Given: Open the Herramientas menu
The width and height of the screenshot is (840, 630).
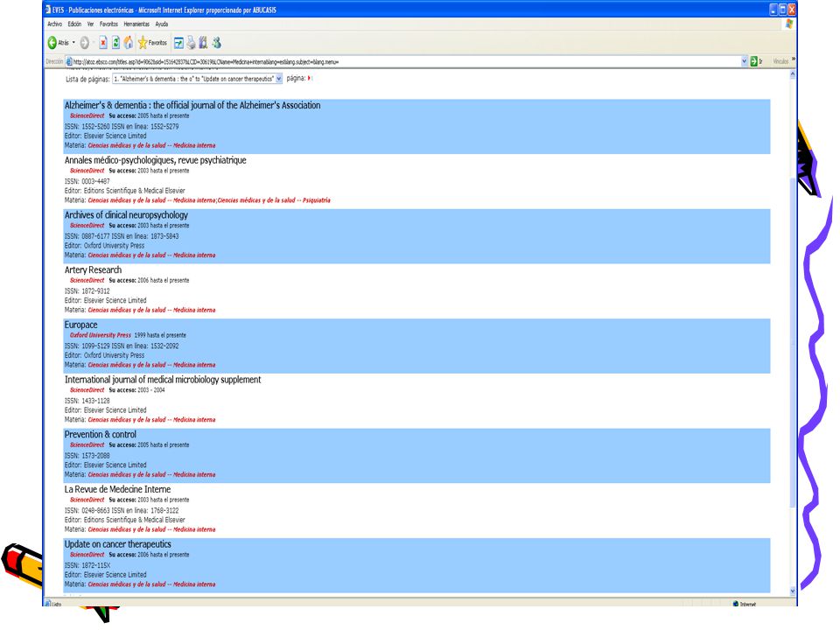Looking at the screenshot, I should tap(136, 24).
